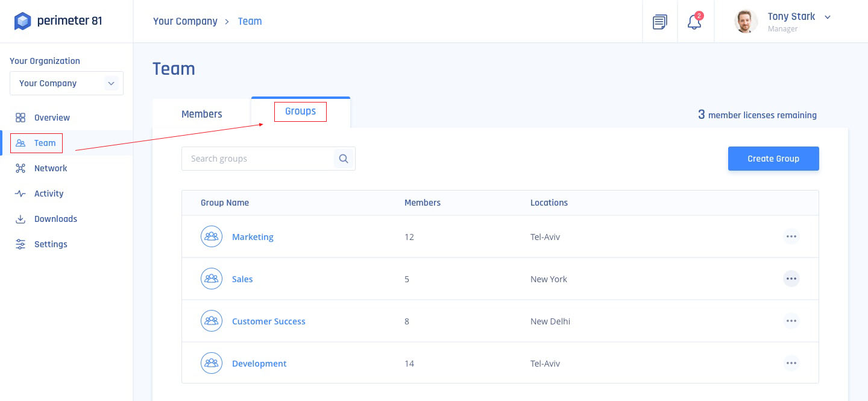The image size is (868, 401).
Task: Click the Network nodes icon
Action: pyautogui.click(x=20, y=168)
